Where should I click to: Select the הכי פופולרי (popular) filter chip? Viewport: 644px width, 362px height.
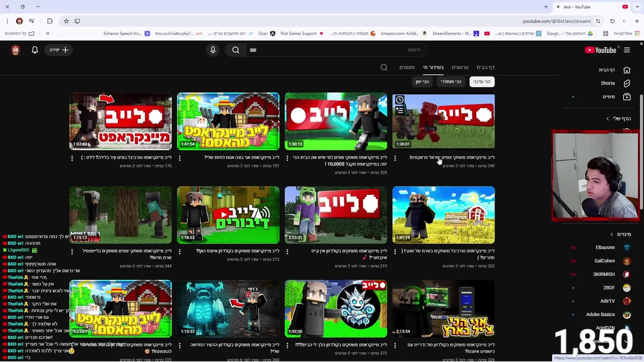451,81
